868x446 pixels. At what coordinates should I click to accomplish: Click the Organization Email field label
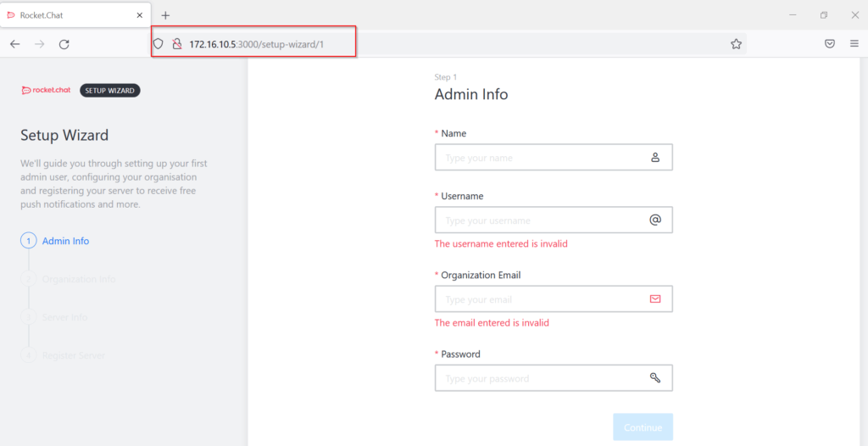point(481,275)
